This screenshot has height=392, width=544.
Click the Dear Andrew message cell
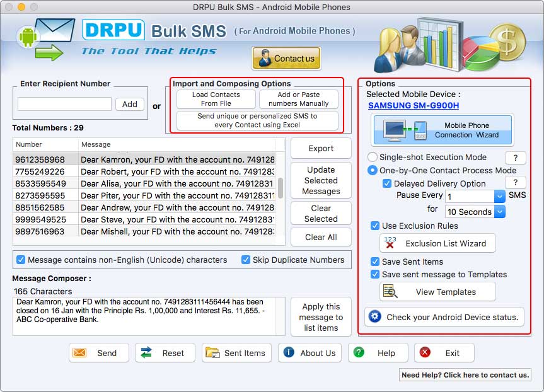pyautogui.click(x=177, y=207)
